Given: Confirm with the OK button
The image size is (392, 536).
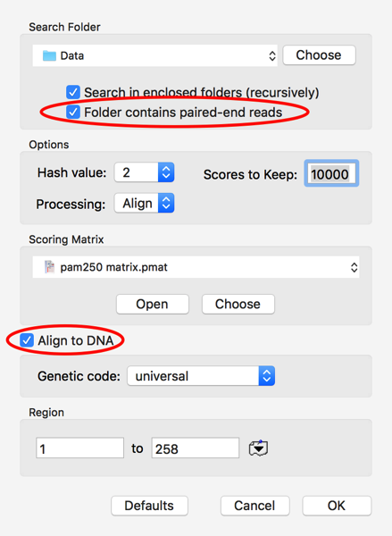Looking at the screenshot, I should (x=337, y=506).
